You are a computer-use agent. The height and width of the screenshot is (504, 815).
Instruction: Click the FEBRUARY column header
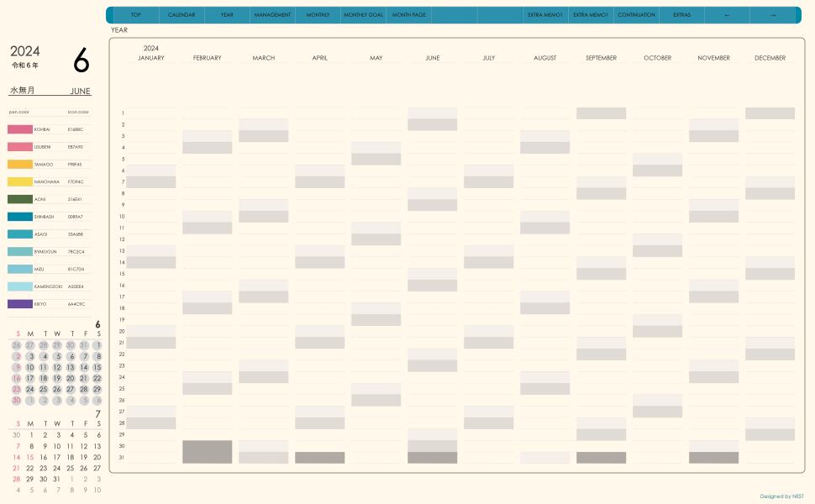(x=208, y=58)
